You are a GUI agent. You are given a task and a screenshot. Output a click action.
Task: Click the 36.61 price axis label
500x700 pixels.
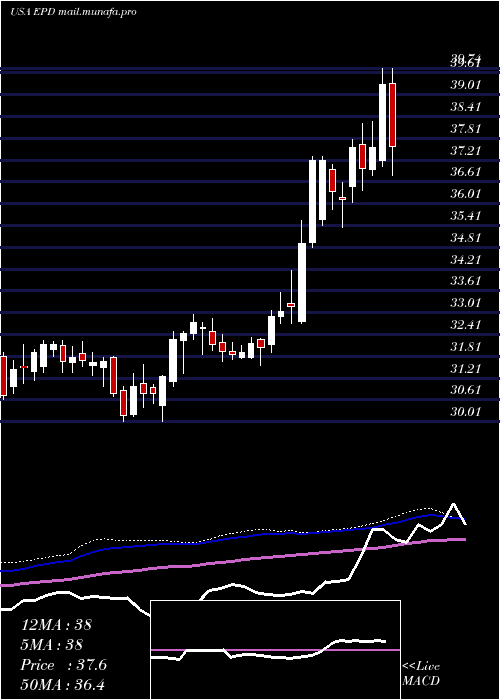click(x=465, y=172)
